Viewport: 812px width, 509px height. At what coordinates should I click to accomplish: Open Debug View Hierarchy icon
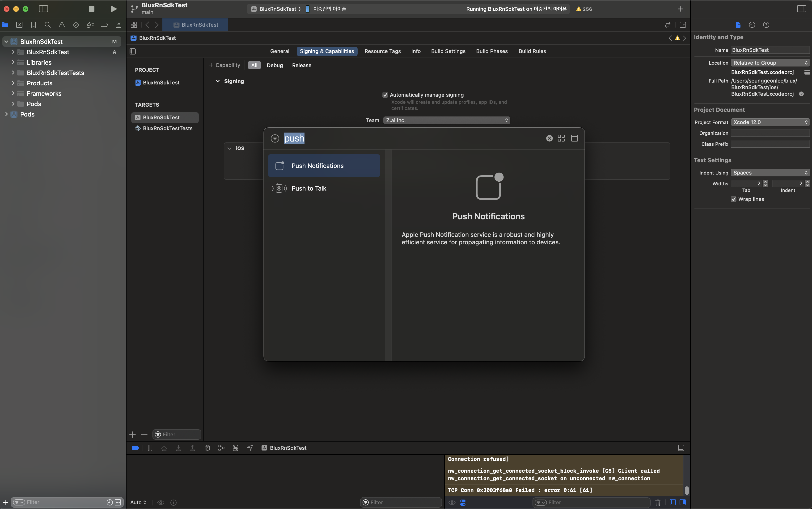pos(207,448)
